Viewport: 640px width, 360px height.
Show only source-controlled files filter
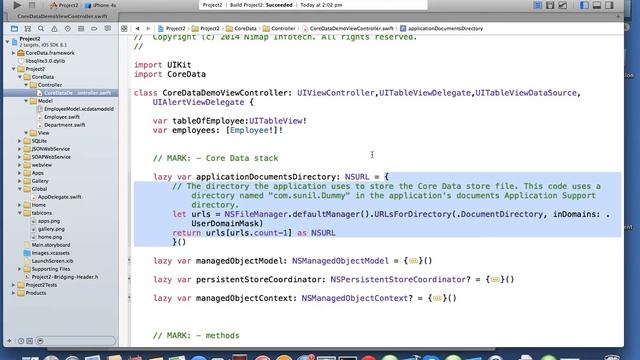tap(30, 341)
